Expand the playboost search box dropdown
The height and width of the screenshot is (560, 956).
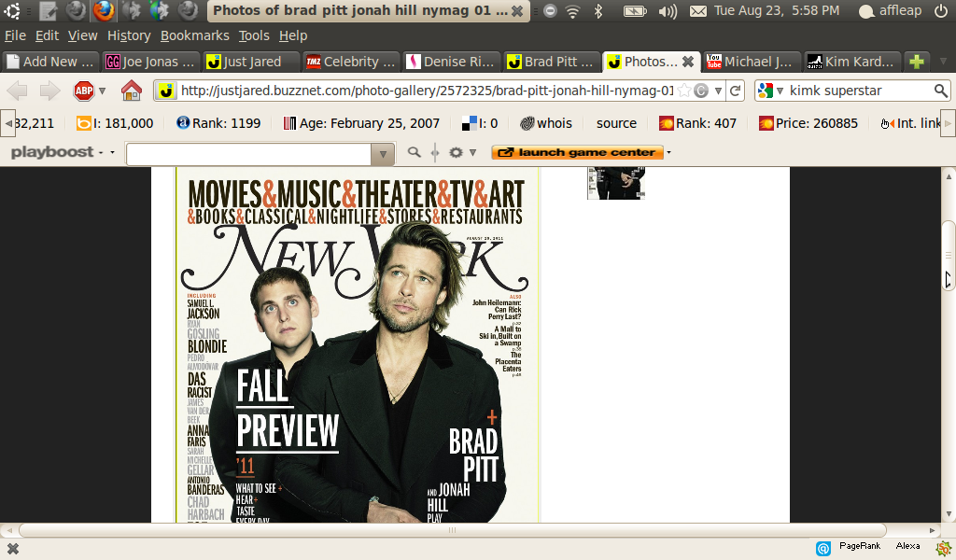coord(383,154)
